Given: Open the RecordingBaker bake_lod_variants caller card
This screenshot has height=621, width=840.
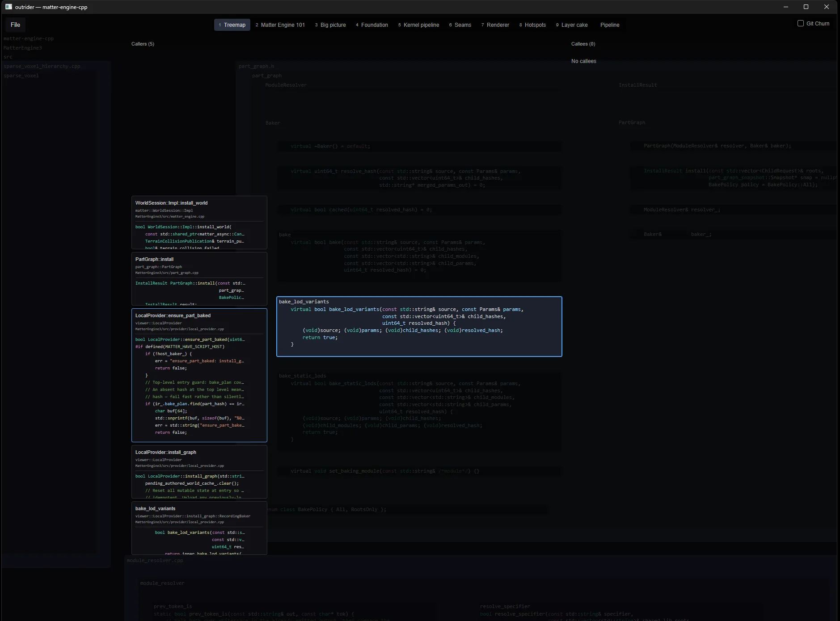Looking at the screenshot, I should (x=199, y=528).
